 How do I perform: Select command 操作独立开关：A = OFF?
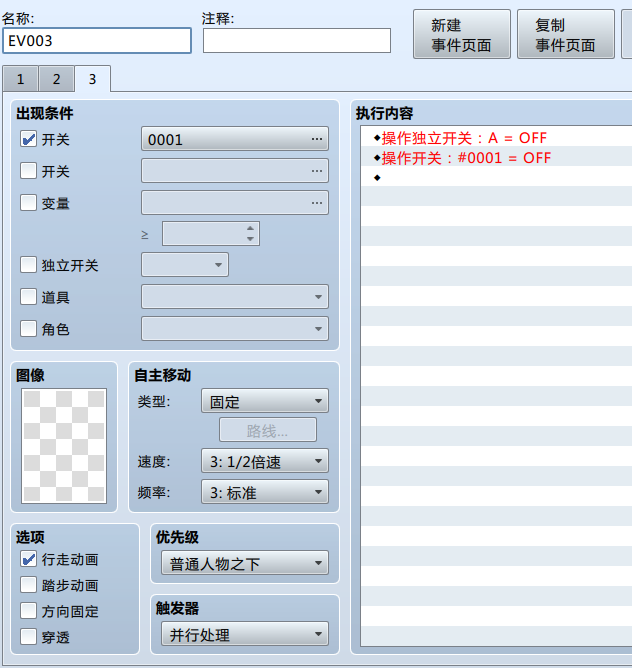[496, 138]
